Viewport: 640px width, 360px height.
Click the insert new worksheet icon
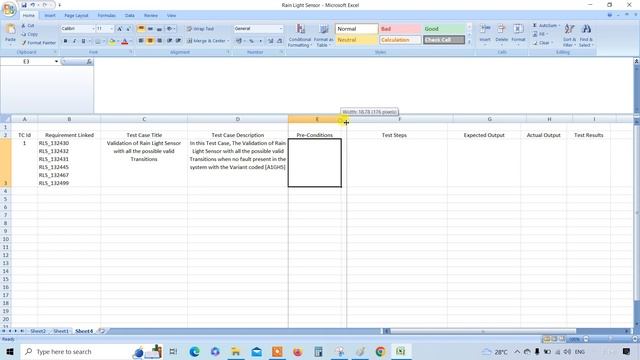(102, 331)
